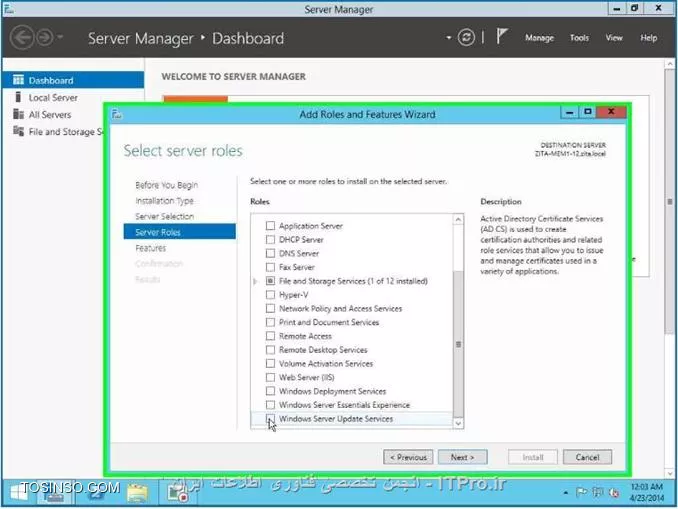Click the Local Server icon in the sidebar

click(18, 97)
